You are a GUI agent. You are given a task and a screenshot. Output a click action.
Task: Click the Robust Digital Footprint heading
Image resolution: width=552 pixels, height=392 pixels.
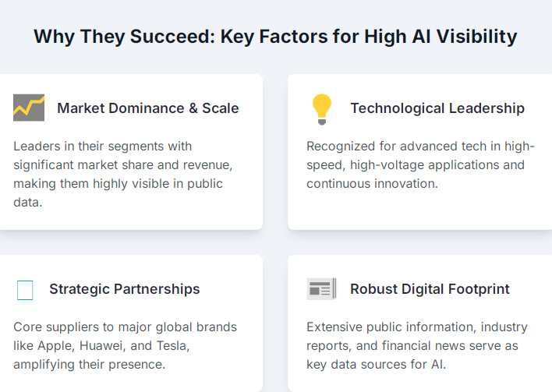click(x=430, y=289)
